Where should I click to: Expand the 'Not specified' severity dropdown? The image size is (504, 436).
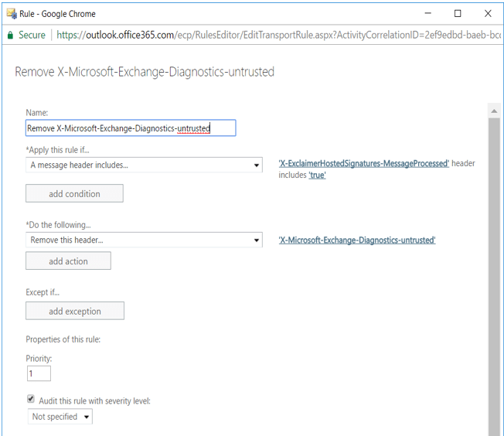pyautogui.click(x=60, y=417)
